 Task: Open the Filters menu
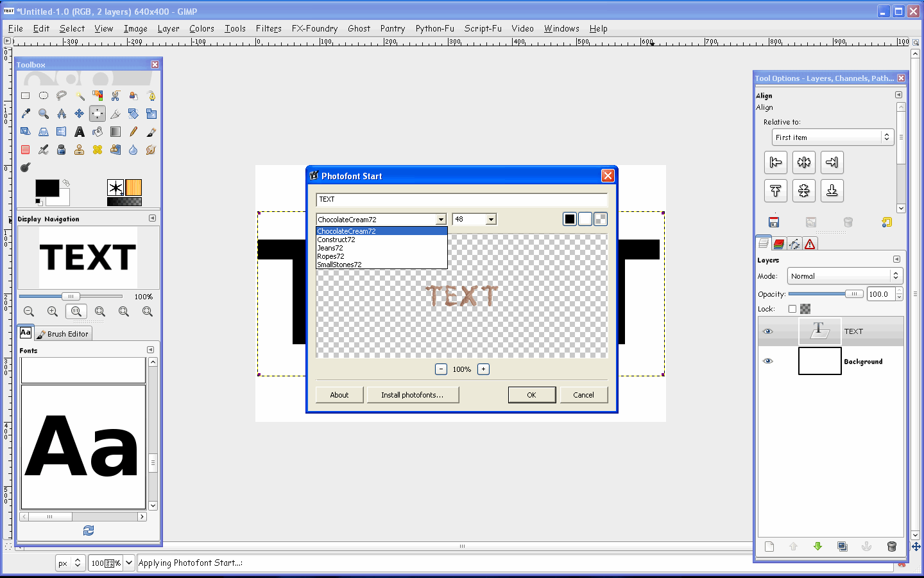tap(268, 28)
